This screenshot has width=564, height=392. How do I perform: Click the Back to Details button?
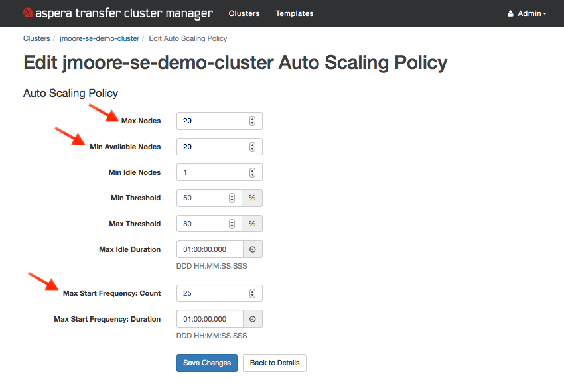[x=275, y=363]
